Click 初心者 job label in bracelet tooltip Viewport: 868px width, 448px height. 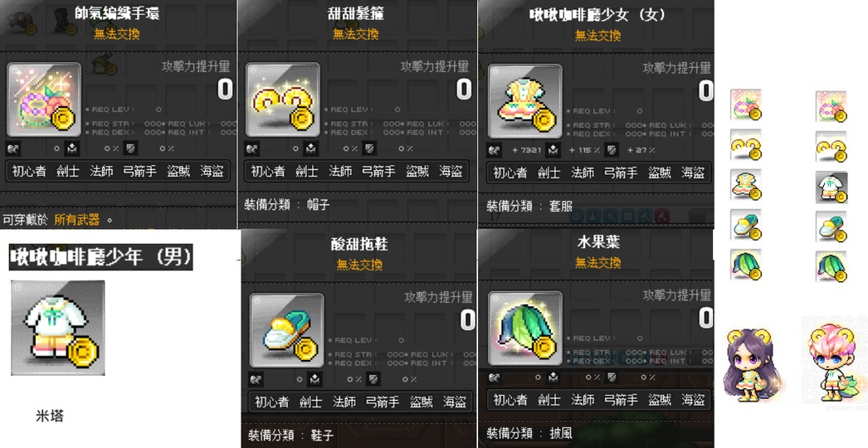pyautogui.click(x=29, y=172)
